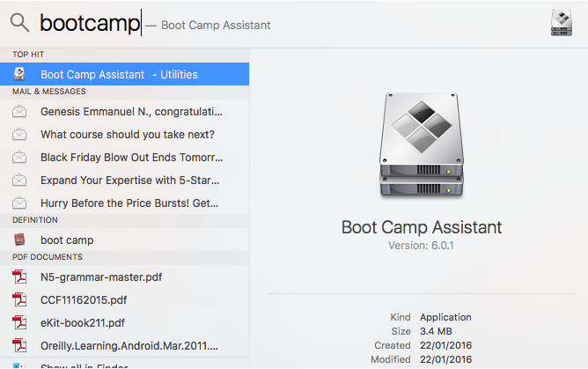Image resolution: width=588 pixels, height=369 pixels.
Task: Open eKit-book211.pdf
Action: point(124,322)
